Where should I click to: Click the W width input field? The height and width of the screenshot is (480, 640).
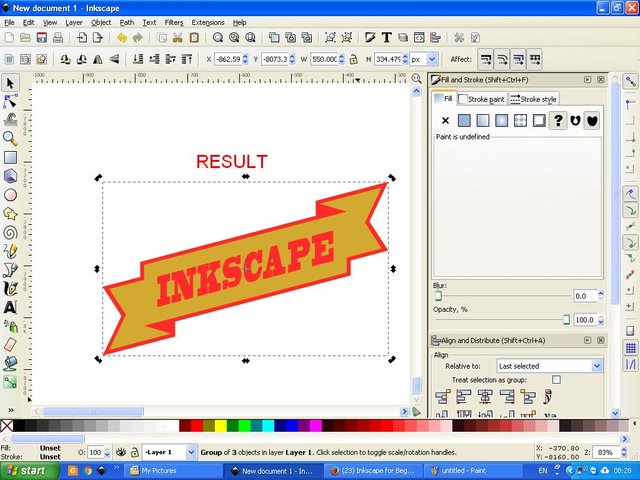[x=324, y=60]
